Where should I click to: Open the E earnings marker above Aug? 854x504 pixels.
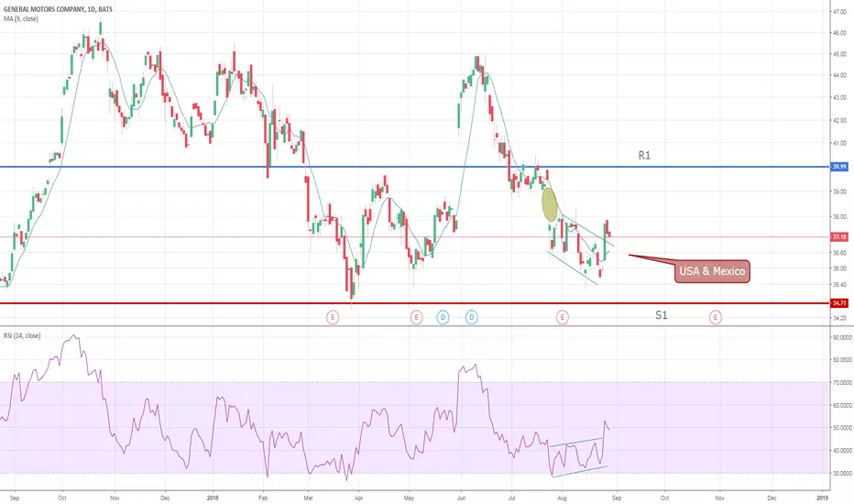[563, 317]
